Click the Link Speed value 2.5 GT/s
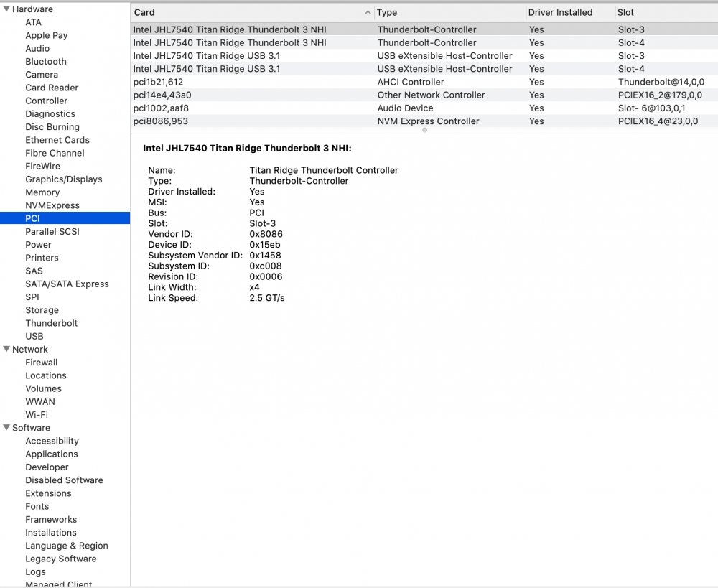This screenshot has width=718, height=588. [267, 298]
